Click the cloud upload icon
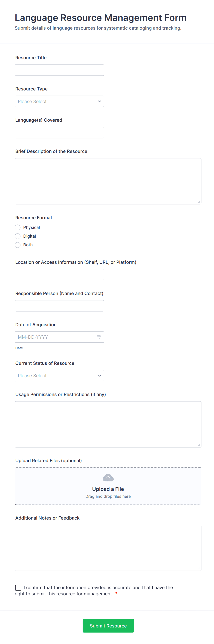The width and height of the screenshot is (214, 644). pyautogui.click(x=108, y=478)
